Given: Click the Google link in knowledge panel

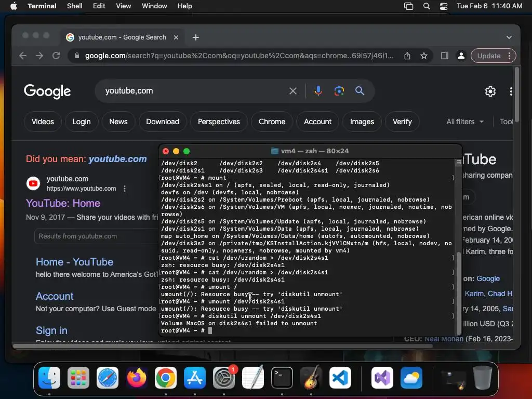Looking at the screenshot, I should [x=488, y=278].
